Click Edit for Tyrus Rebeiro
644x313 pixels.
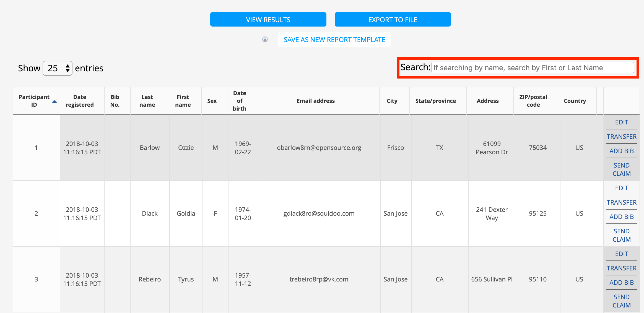(x=621, y=254)
